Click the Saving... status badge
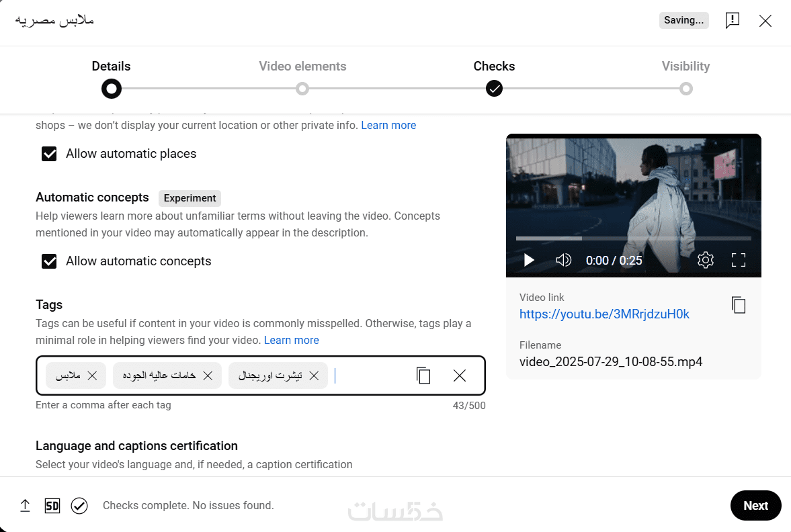The height and width of the screenshot is (532, 791). point(683,20)
